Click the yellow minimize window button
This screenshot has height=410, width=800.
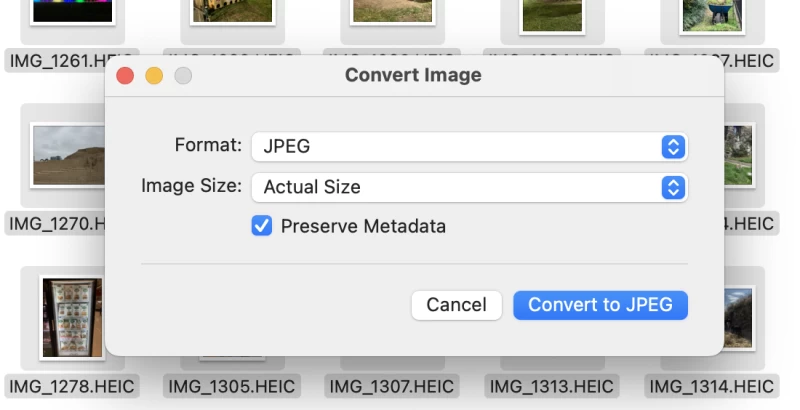(154, 76)
